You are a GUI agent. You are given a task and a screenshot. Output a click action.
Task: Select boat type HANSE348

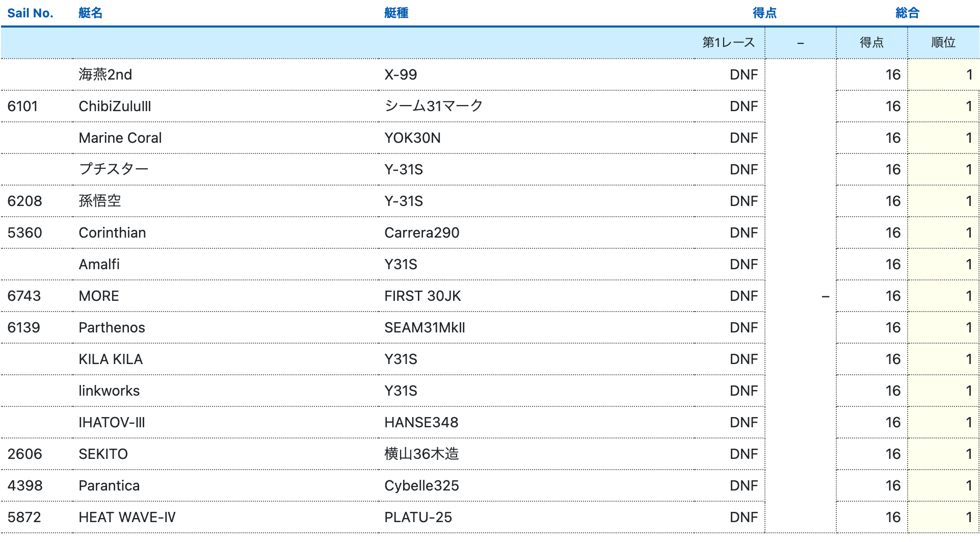pos(421,423)
